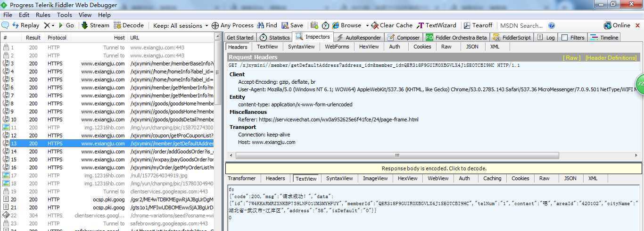
Task: Click the Go resume button
Action: click(66, 25)
